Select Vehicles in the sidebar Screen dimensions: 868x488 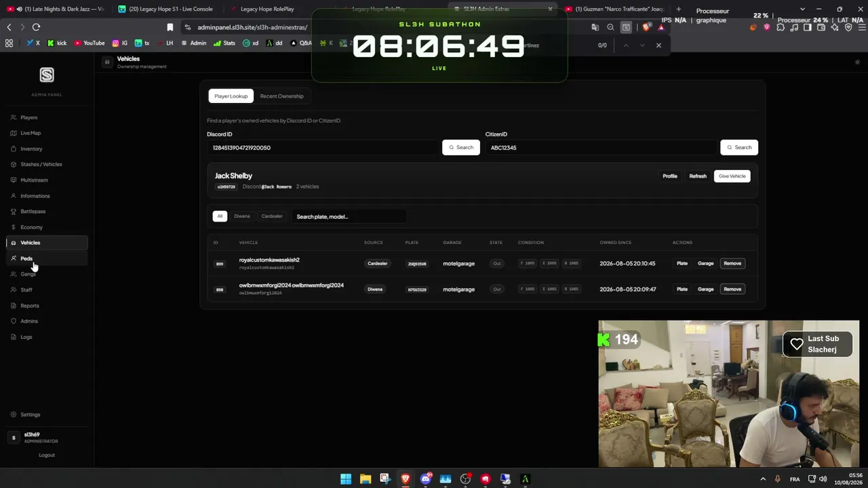[x=47, y=243]
